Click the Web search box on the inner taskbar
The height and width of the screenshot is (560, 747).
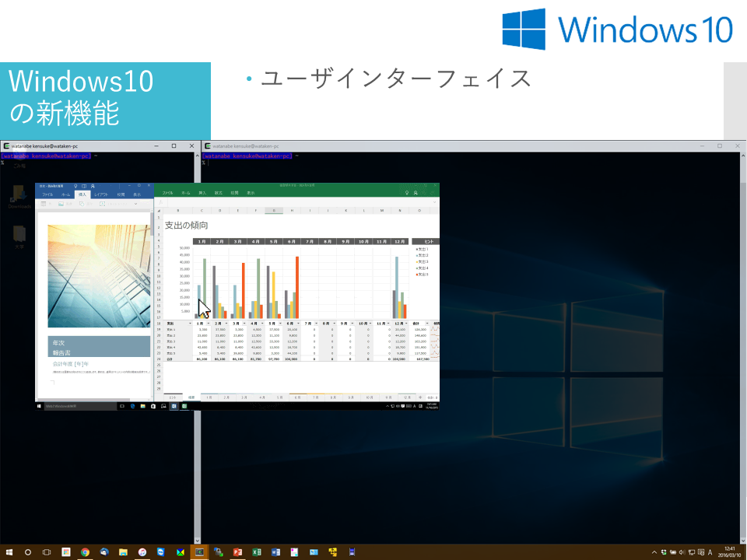80,406
